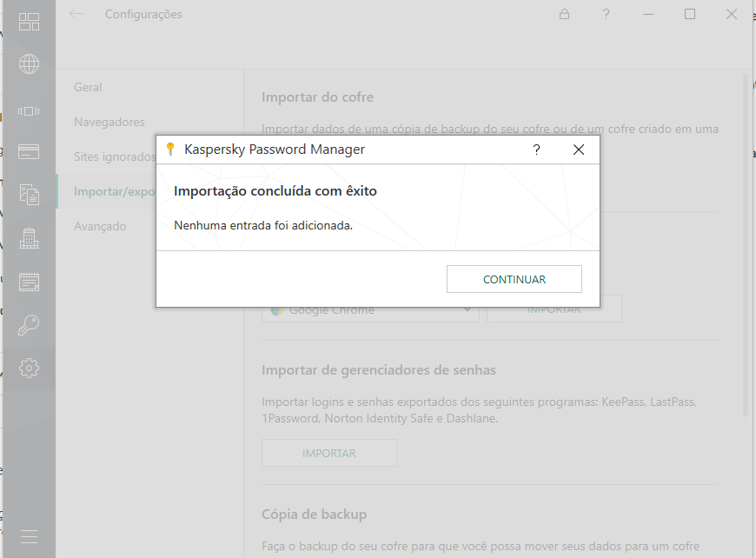Open the documents sidebar icon
This screenshot has height=558, width=756.
click(x=29, y=195)
